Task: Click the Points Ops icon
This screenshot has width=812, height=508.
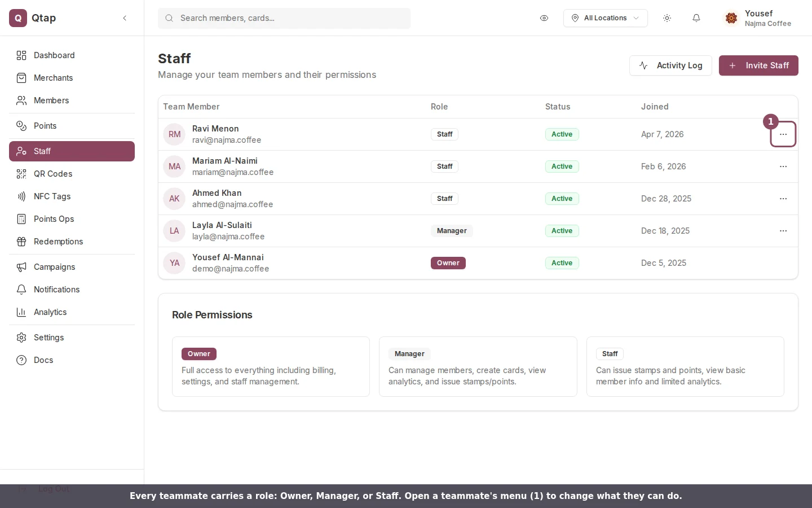Action: coord(21,219)
